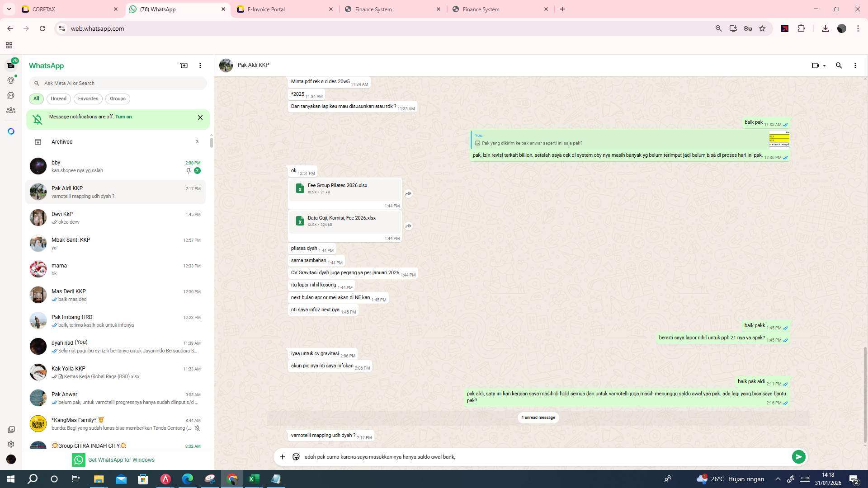Open the chat options three-dot menu
This screenshot has width=868, height=488.
pos(855,66)
